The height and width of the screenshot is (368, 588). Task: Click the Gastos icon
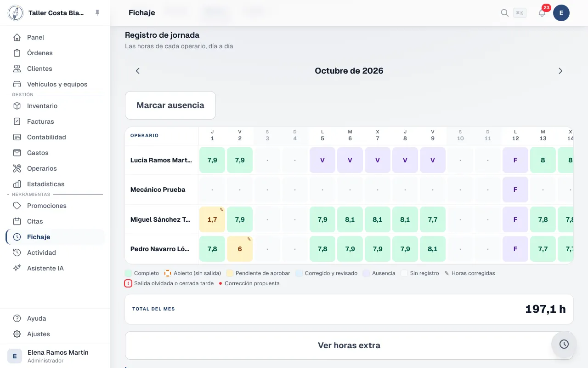point(17,153)
